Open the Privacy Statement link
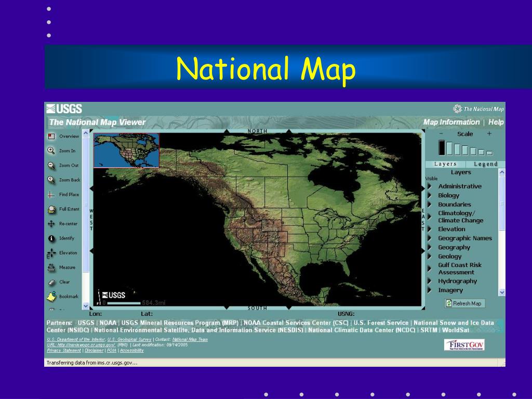The height and width of the screenshot is (399, 532). tap(64, 350)
